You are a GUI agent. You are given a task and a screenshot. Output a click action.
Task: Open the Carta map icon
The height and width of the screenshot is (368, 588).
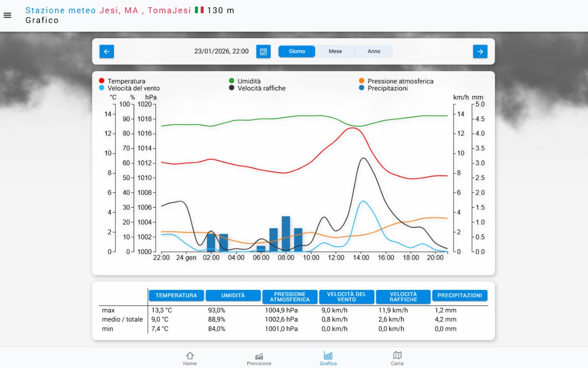point(397,358)
